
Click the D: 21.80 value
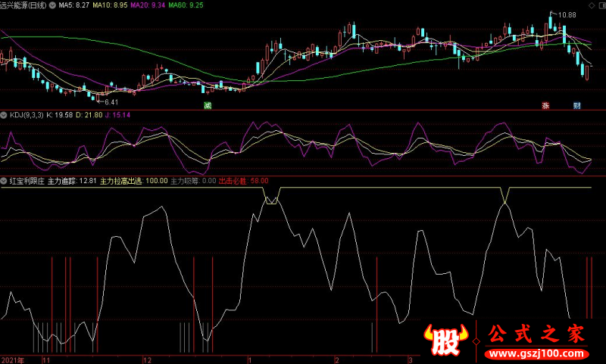89,115
